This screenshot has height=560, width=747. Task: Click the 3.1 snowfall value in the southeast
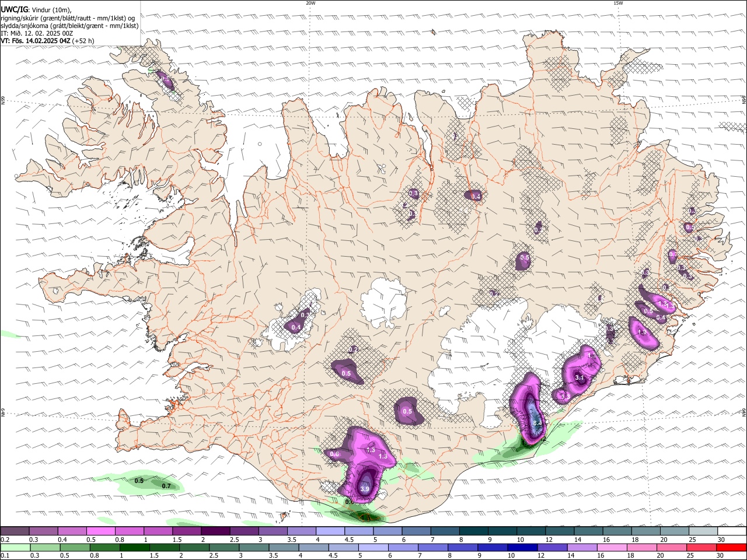click(580, 378)
